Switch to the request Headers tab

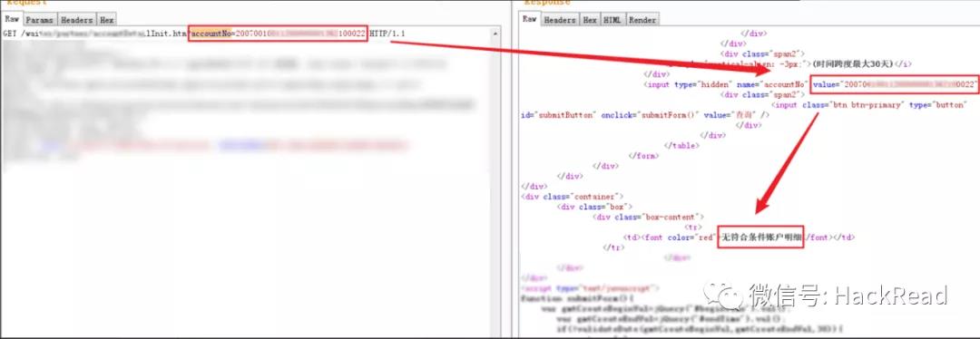click(x=77, y=20)
